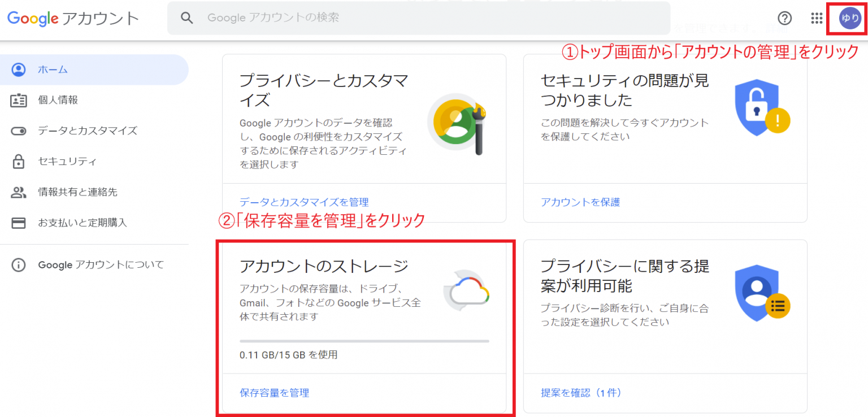Select 情報共有と連絡先 in sidebar

[x=77, y=192]
